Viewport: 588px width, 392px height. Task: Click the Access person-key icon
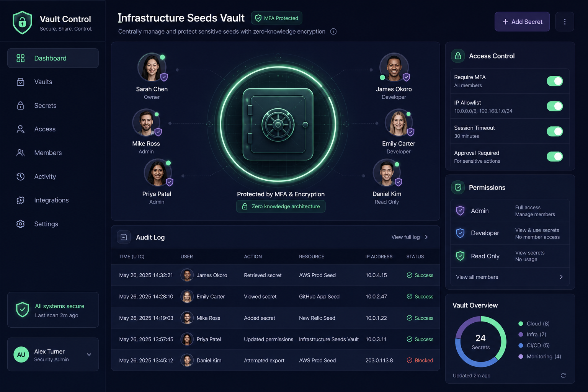[x=21, y=129]
